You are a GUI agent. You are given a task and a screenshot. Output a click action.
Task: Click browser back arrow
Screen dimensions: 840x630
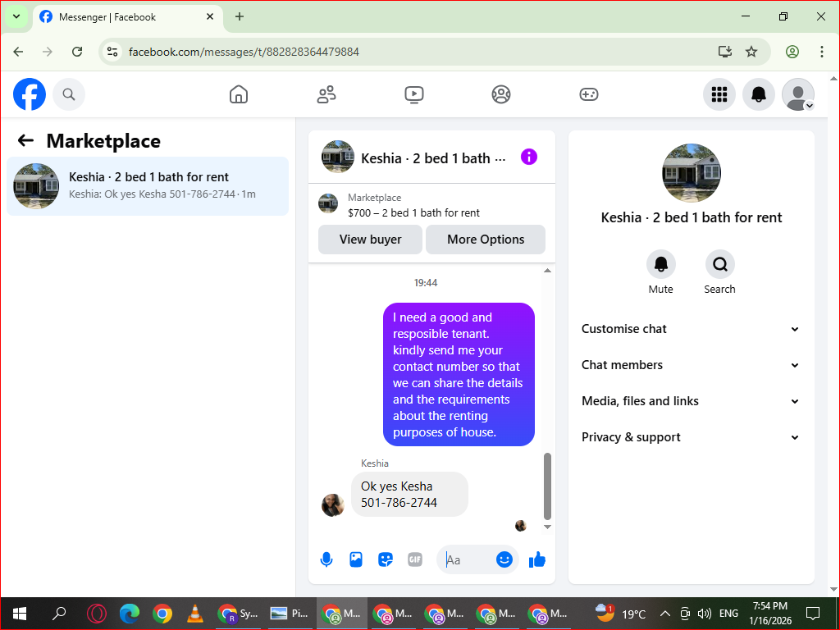[x=18, y=52]
